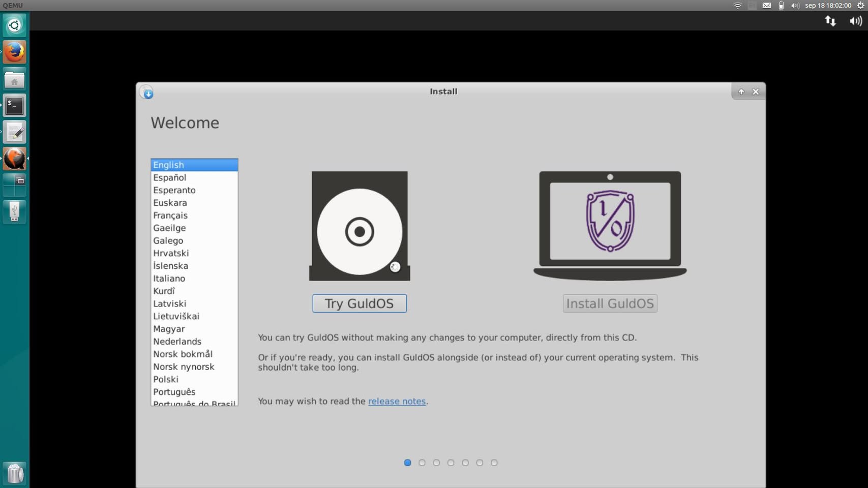868x488 pixels.
Task: Click the installer download icon in title bar
Action: 147,93
